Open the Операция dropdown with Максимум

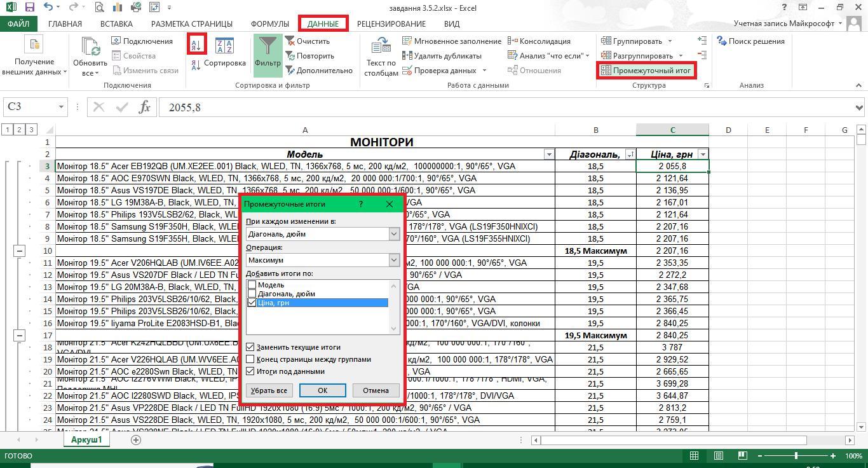[x=394, y=260]
